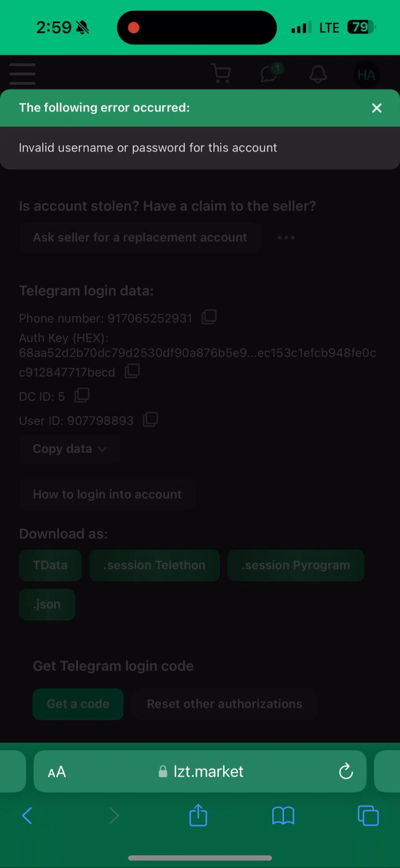The image size is (400, 868).
Task: Dismiss the error banner with X
Action: [376, 108]
